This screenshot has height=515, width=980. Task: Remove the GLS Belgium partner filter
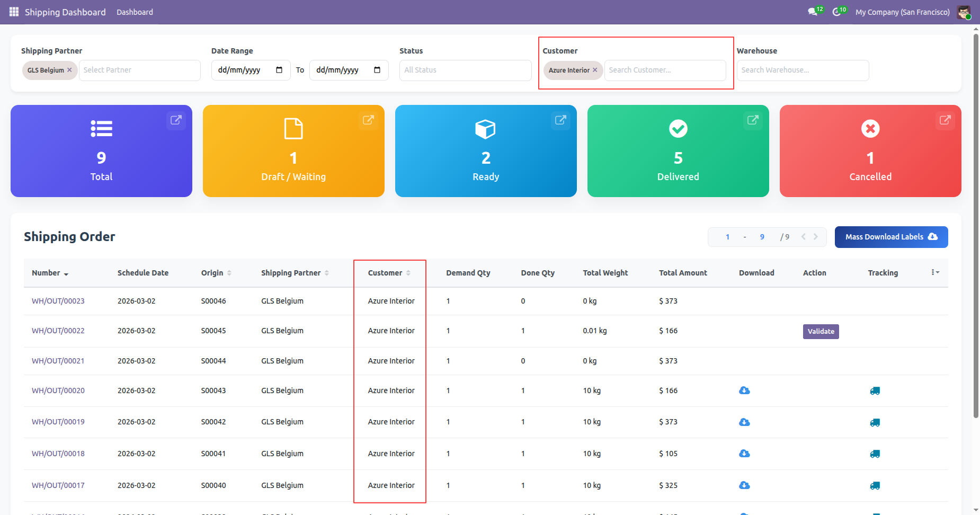tap(69, 70)
